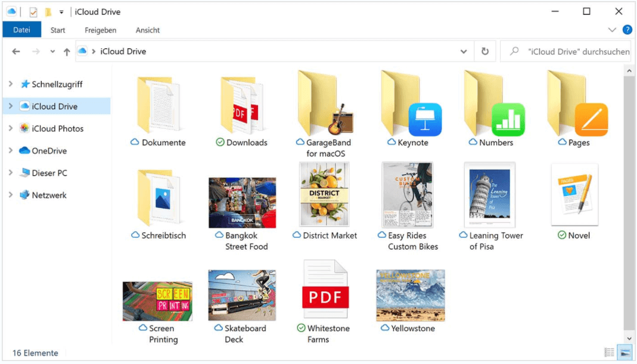637x364 pixels.
Task: Expand the ribbon with the chevron
Action: 612,30
